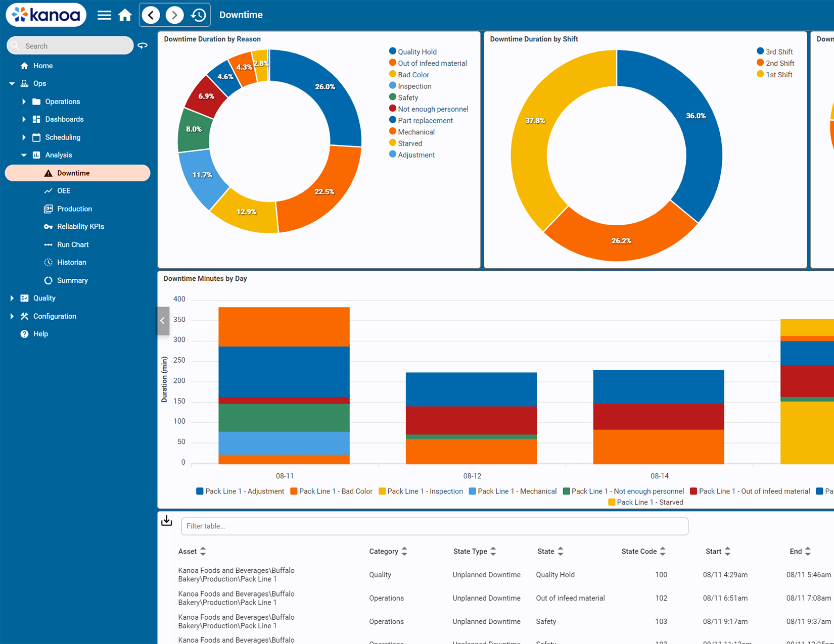The image size is (834, 644).
Task: Toggle 1st Shift in shift legend
Action: pos(775,75)
